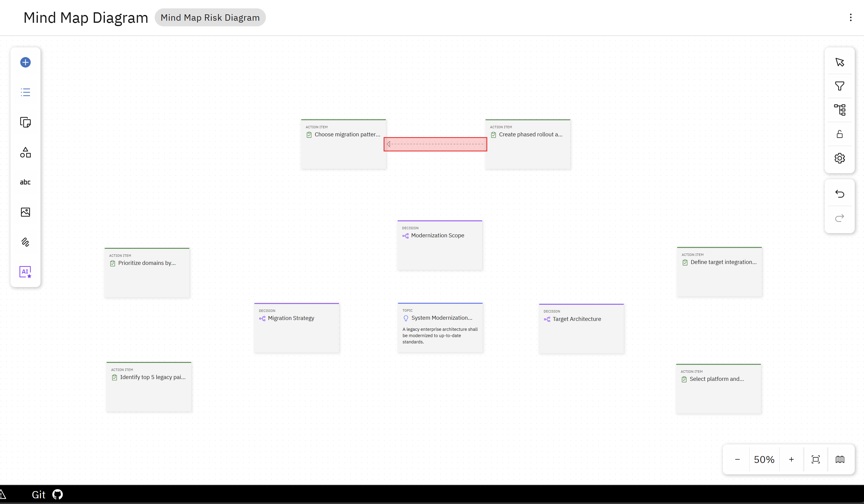The width and height of the screenshot is (864, 504).
Task: Select the sticky note tool
Action: click(25, 122)
